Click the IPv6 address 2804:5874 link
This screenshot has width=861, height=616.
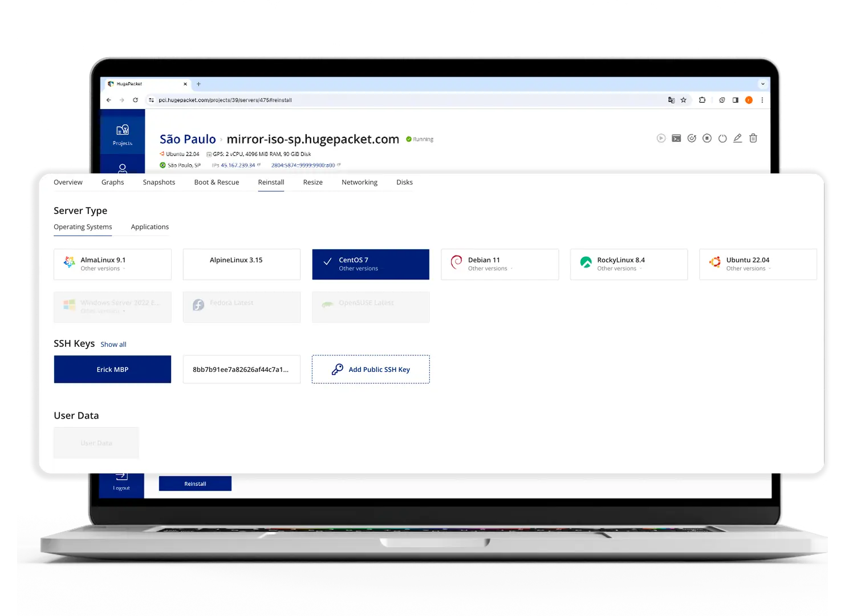tap(303, 165)
